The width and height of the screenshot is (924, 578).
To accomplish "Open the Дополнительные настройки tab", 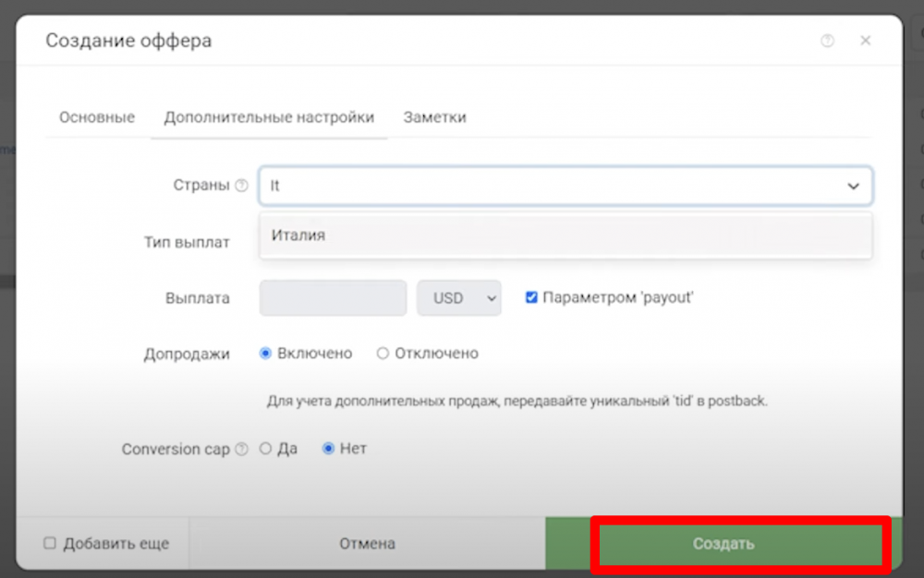I will (269, 117).
